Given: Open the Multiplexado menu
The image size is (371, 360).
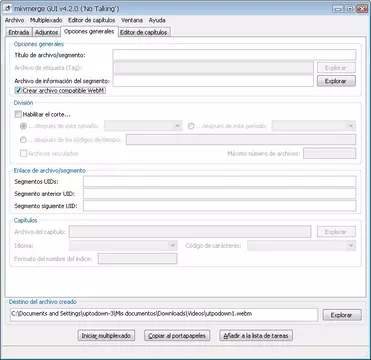Looking at the screenshot, I should tap(46, 20).
